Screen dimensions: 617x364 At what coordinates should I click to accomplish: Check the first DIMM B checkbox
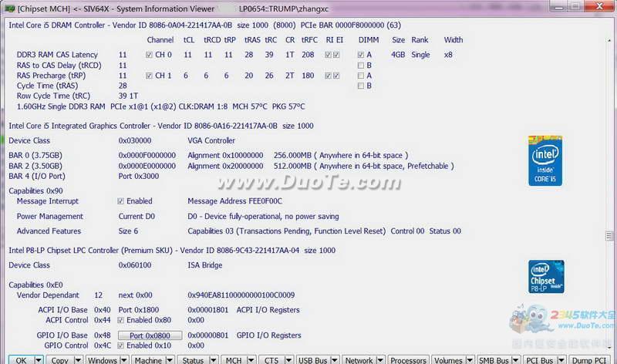tap(361, 66)
